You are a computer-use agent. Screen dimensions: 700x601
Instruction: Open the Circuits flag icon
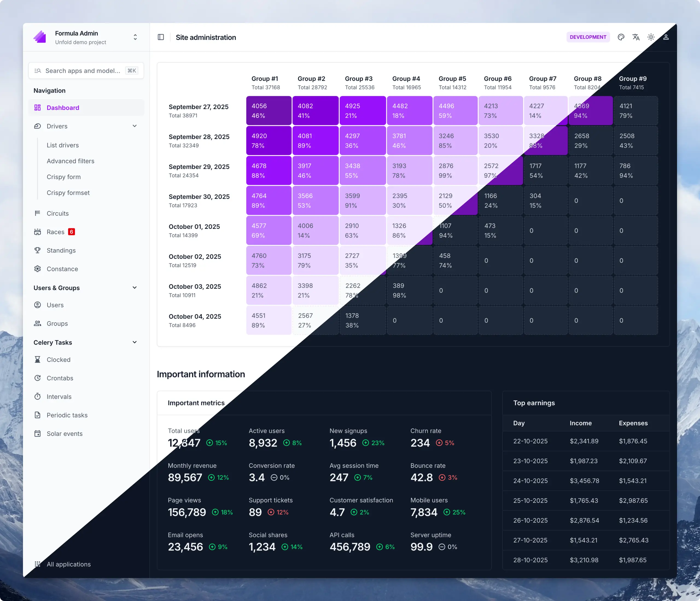pos(37,213)
